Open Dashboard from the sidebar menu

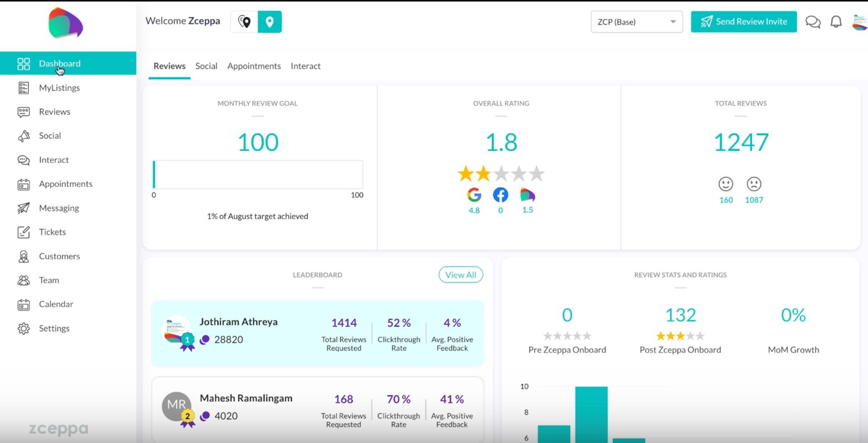(68, 64)
